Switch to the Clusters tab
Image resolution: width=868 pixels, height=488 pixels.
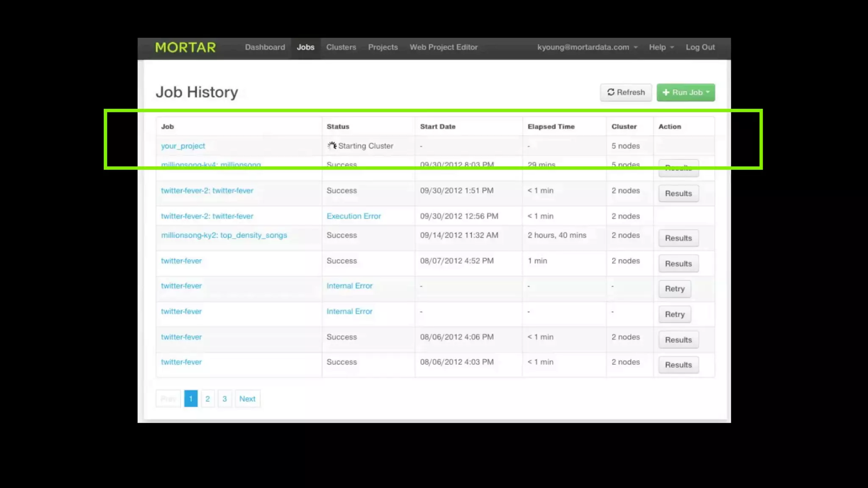[341, 47]
